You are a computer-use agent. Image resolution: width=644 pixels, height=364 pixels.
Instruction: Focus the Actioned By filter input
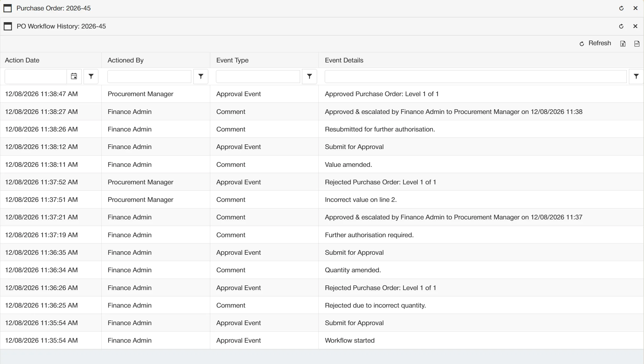click(149, 76)
